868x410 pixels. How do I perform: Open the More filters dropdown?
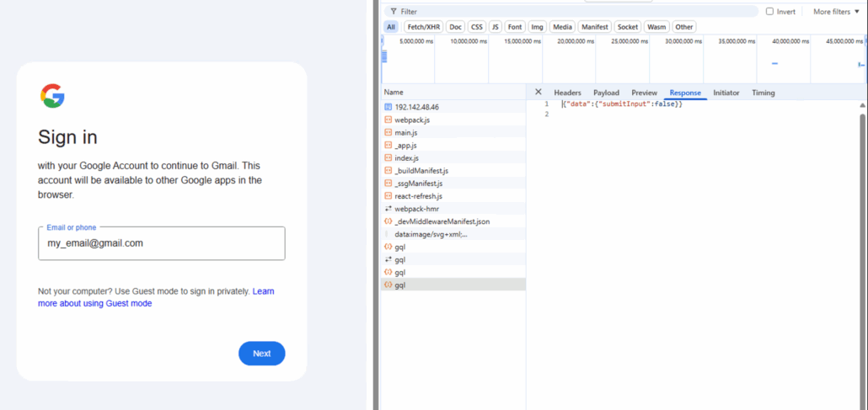(836, 12)
